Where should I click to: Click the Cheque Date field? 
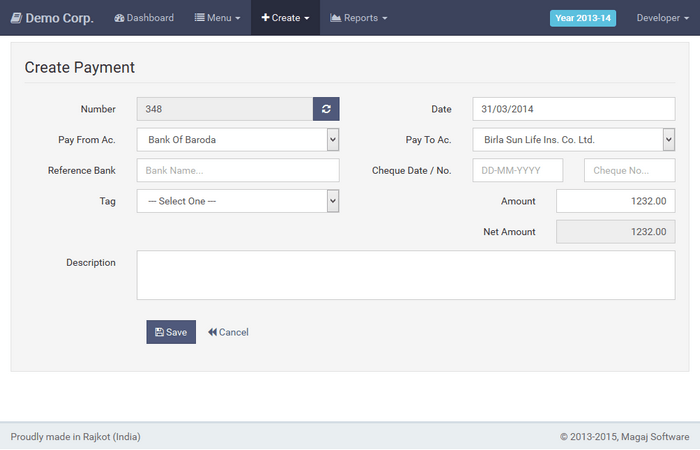pos(518,171)
